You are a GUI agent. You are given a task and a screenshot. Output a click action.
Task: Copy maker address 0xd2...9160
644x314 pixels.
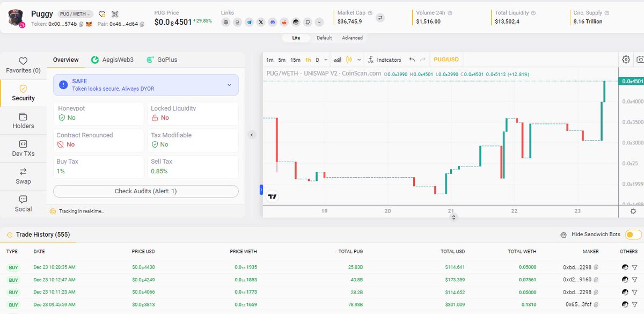coord(596,280)
